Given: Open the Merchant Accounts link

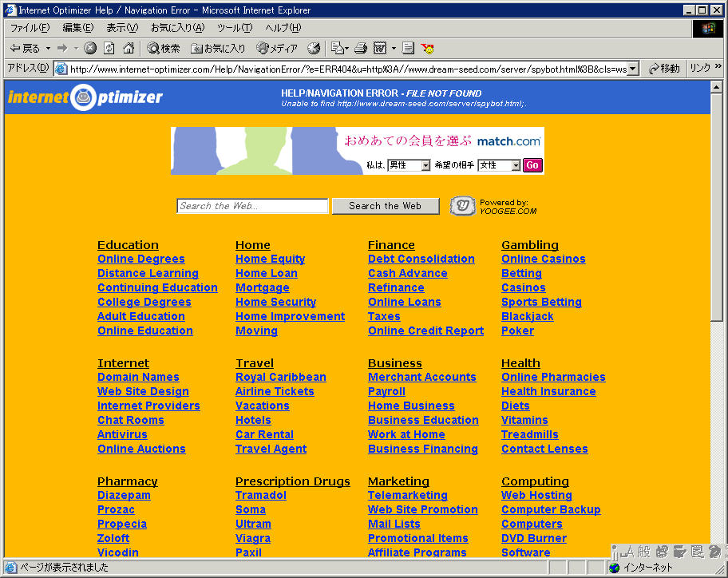Looking at the screenshot, I should [422, 378].
